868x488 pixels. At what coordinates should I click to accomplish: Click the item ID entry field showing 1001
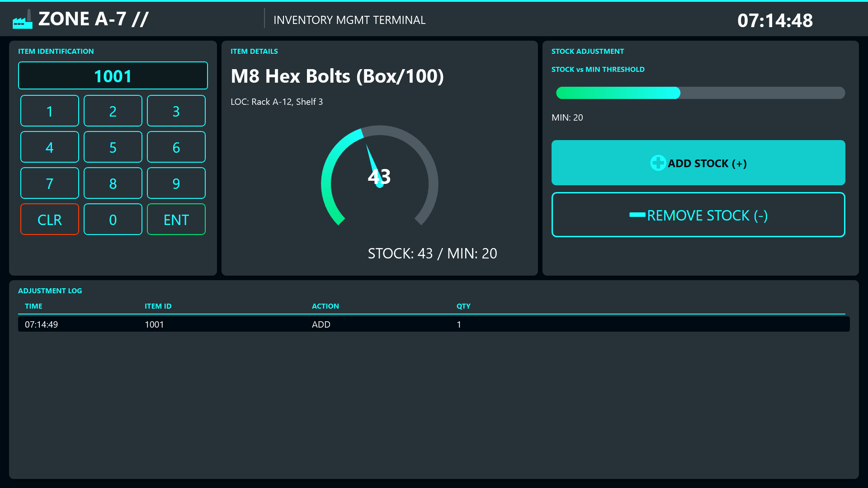click(113, 75)
